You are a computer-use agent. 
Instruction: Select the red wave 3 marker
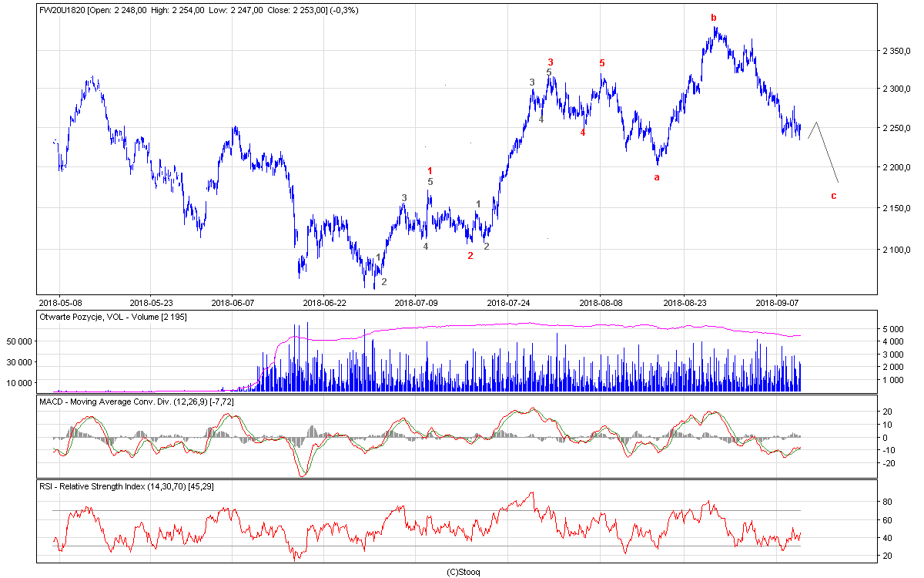[x=550, y=62]
